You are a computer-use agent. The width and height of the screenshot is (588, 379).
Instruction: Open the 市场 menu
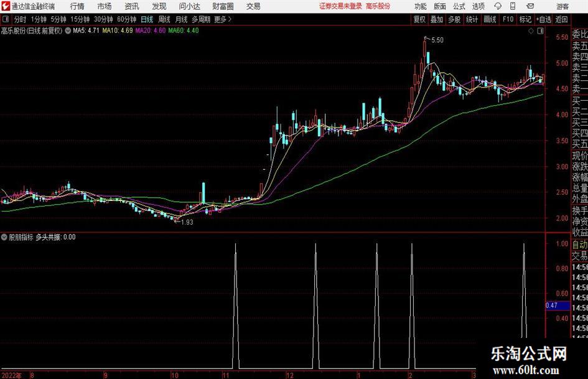[x=105, y=6]
